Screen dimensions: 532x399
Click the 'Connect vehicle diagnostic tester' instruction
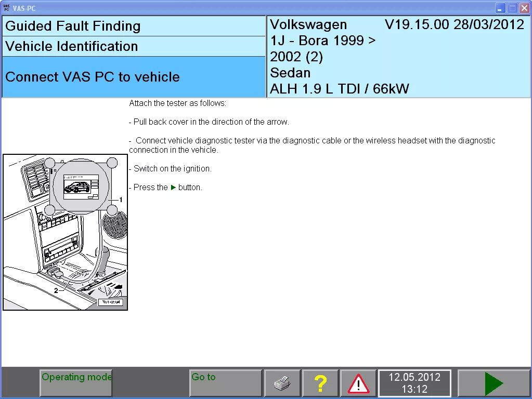click(312, 145)
